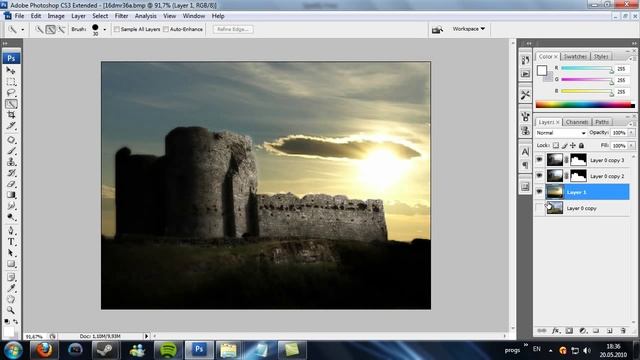The height and width of the screenshot is (360, 640).
Task: Open the Brush picker dropdown arrow
Action: [x=104, y=29]
